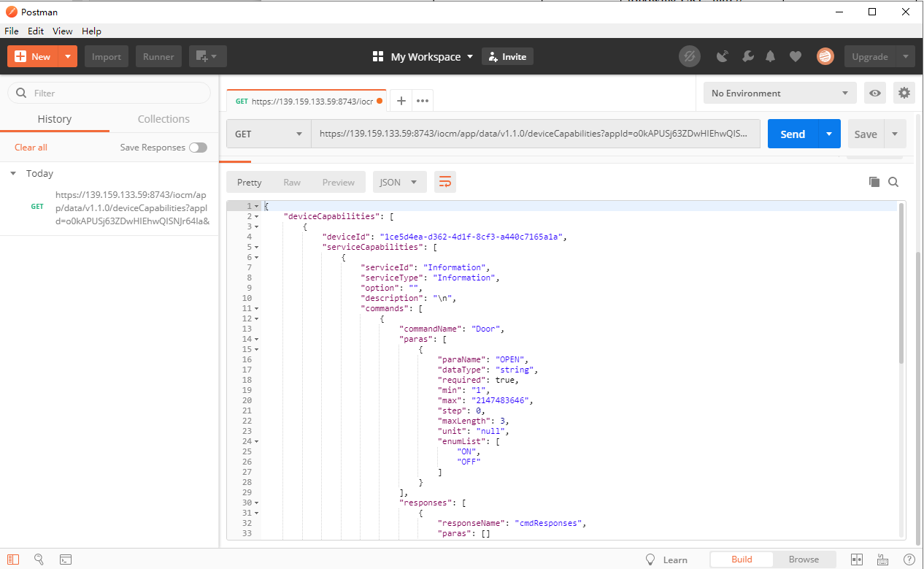Click the Clear all link
The image size is (924, 569).
coord(31,148)
